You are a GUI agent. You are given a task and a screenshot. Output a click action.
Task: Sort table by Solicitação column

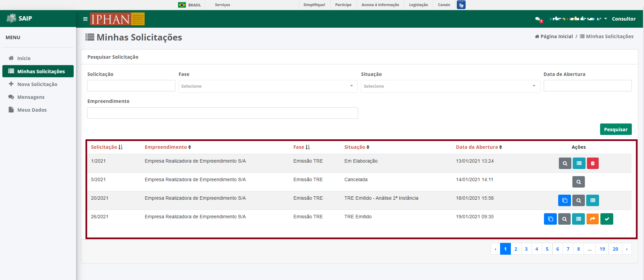pos(107,147)
